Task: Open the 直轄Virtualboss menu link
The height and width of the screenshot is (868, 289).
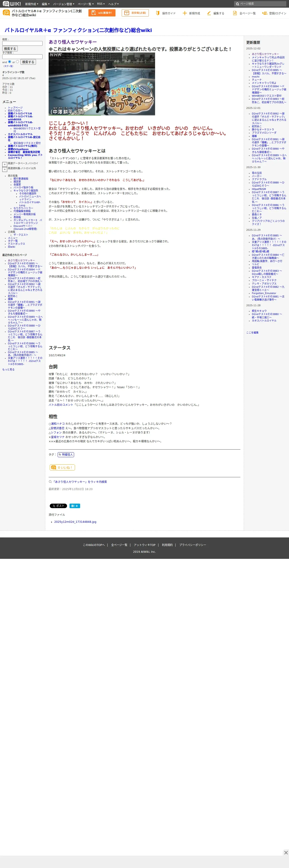Action: click(x=18, y=149)
